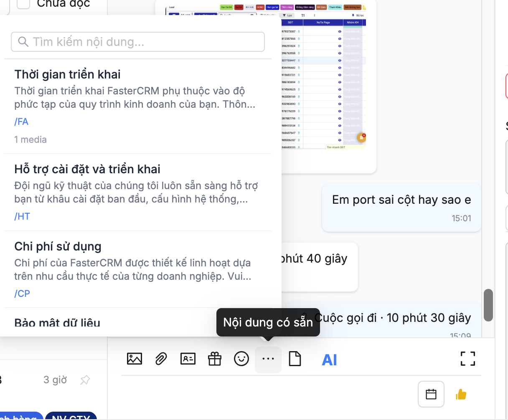Open the emoji smiley picker

(x=241, y=359)
